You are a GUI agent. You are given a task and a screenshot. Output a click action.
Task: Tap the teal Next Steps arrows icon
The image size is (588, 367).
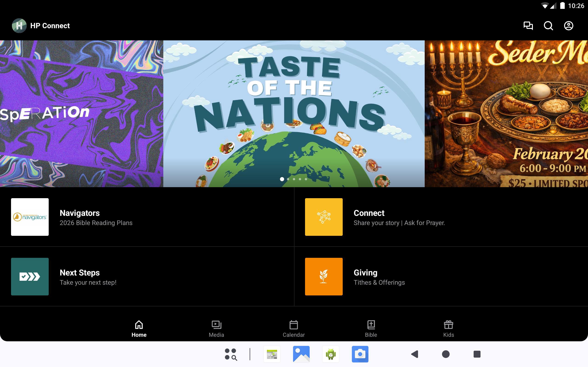click(x=30, y=276)
